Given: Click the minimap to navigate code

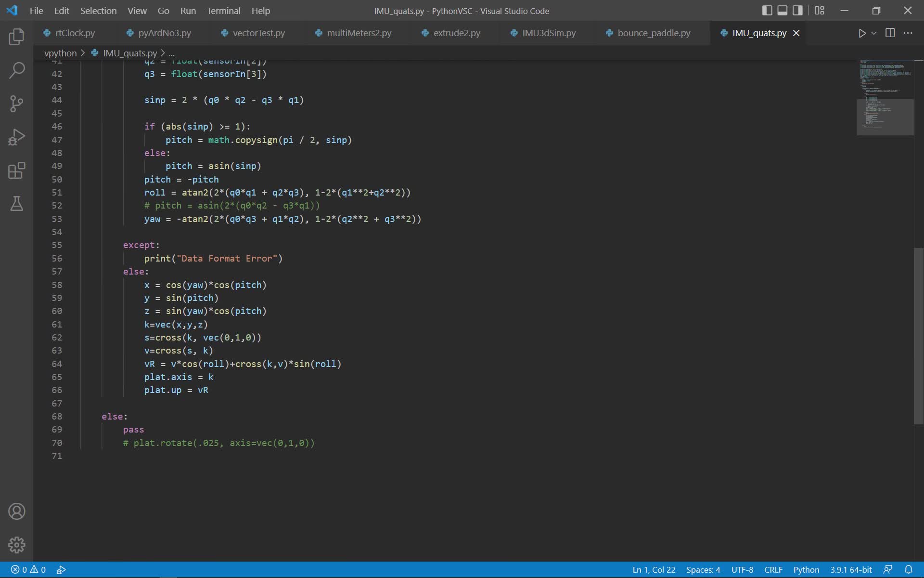Looking at the screenshot, I should (x=885, y=96).
